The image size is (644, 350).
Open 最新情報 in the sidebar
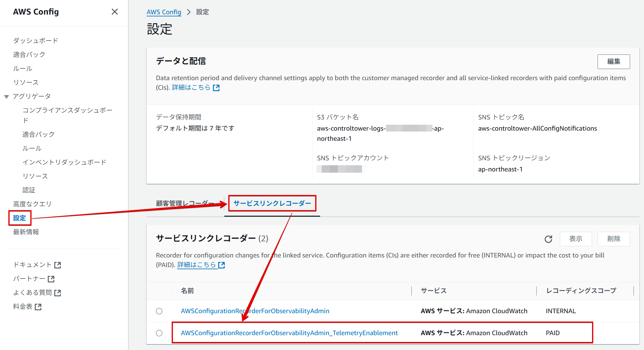(x=26, y=232)
